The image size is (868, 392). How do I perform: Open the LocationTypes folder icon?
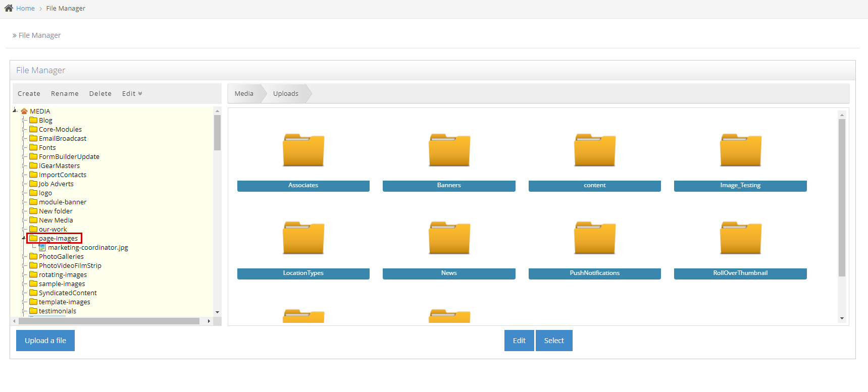303,238
